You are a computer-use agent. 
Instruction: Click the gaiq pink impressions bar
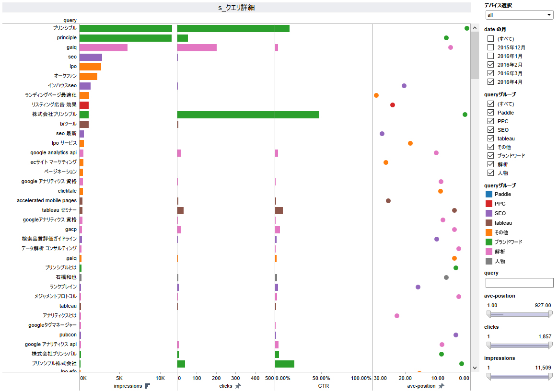click(x=103, y=47)
